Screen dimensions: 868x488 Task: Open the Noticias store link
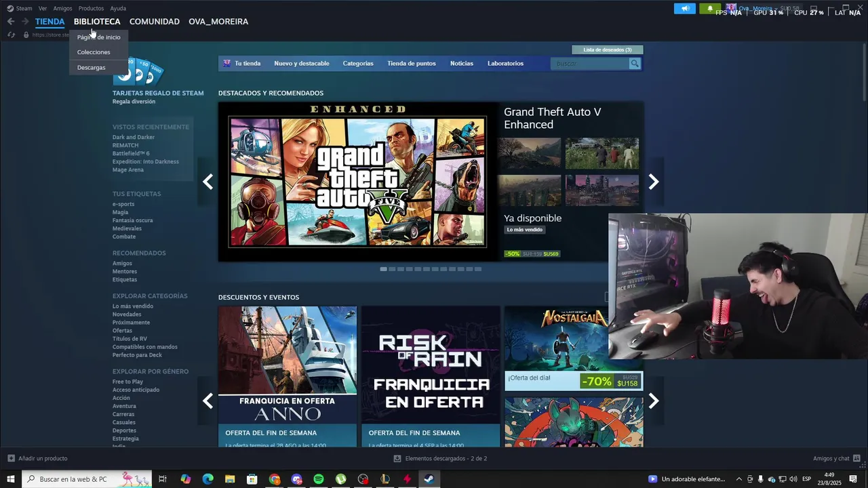point(462,63)
